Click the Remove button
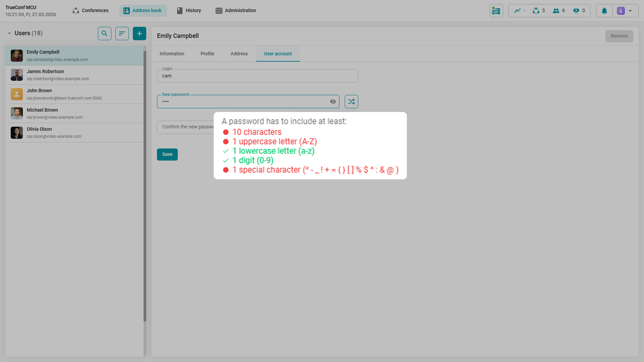 pos(619,36)
